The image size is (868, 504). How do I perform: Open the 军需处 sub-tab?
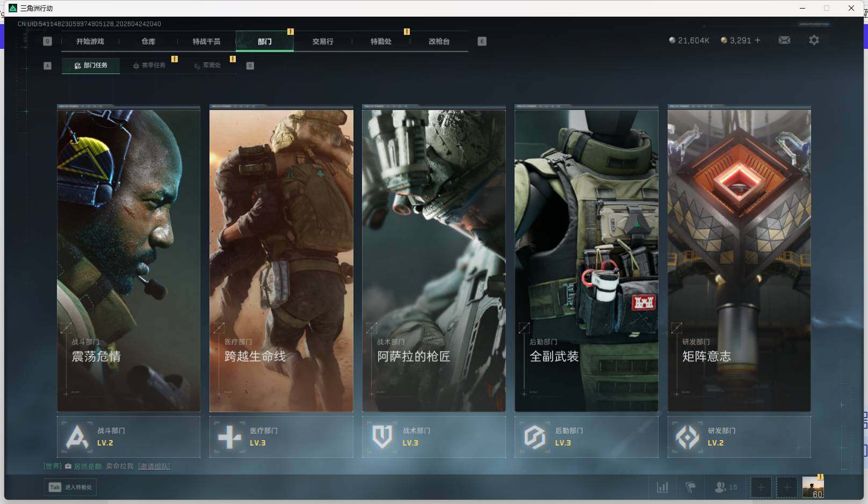207,65
